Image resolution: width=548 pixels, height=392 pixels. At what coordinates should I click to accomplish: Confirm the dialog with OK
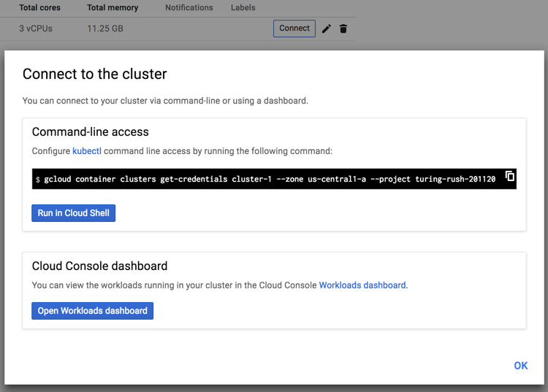point(521,366)
